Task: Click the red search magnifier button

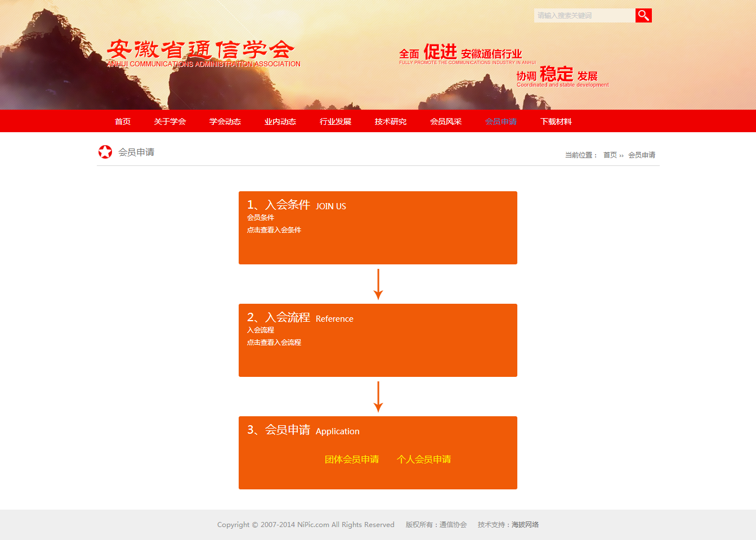Action: 643,16
